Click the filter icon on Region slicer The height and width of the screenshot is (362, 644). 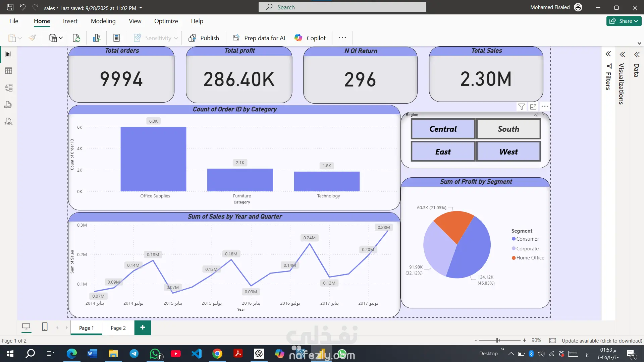tap(521, 107)
